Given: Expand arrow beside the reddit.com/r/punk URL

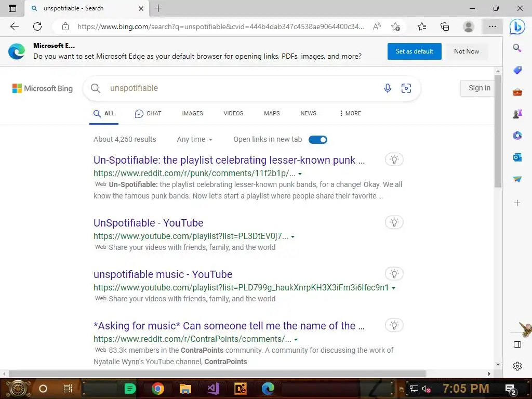Looking at the screenshot, I should coord(300,174).
